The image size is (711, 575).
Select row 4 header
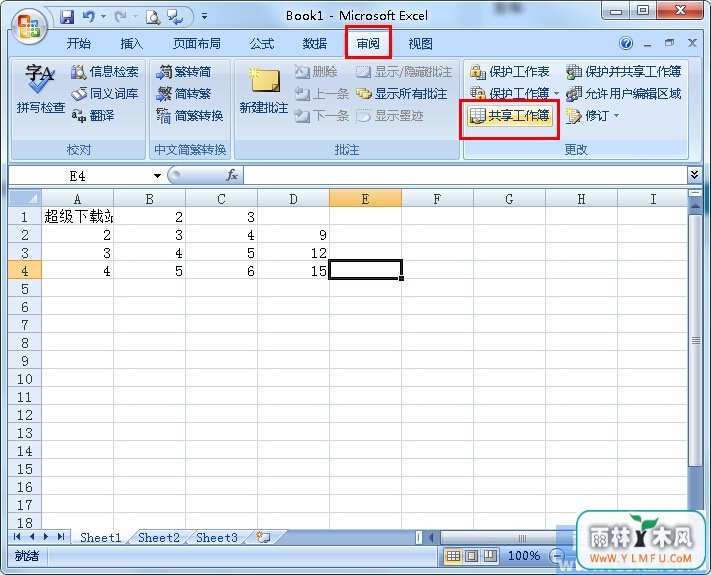click(x=25, y=271)
